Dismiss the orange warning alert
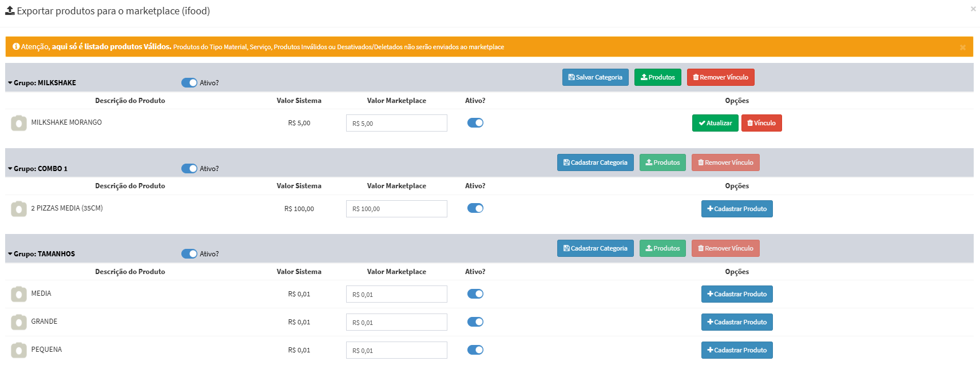 click(963, 47)
